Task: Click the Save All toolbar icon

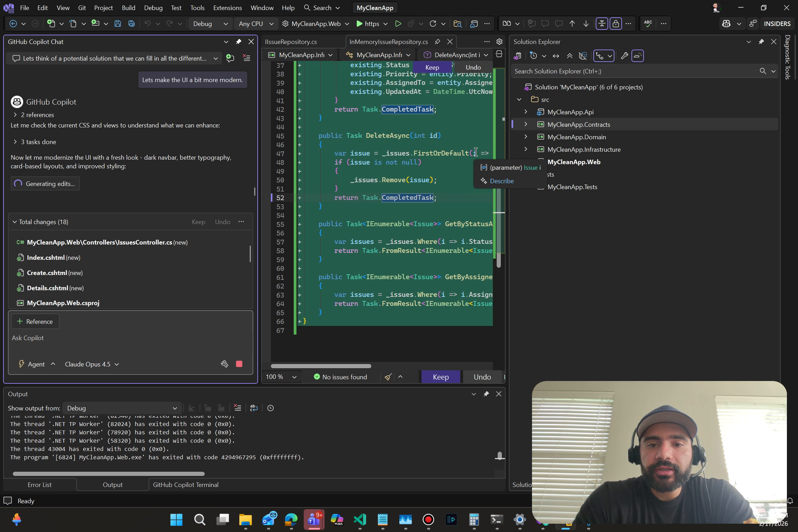Action: [131, 24]
